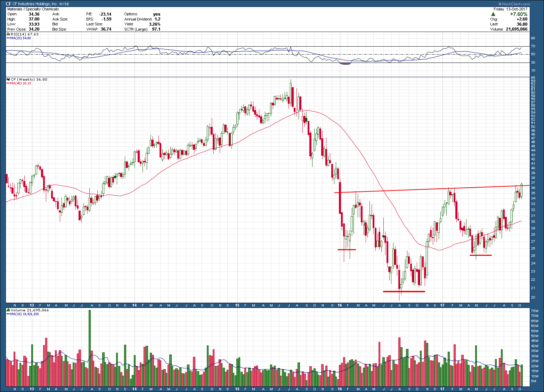Click the RSI panel's 10 level label
The height and width of the screenshot is (392, 544).
533,71
